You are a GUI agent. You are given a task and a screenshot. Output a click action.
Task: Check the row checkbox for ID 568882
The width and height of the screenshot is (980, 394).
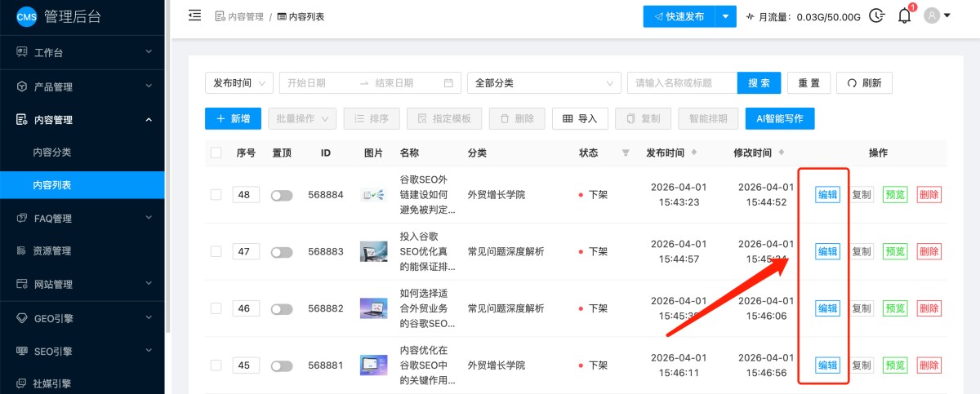[x=216, y=308]
